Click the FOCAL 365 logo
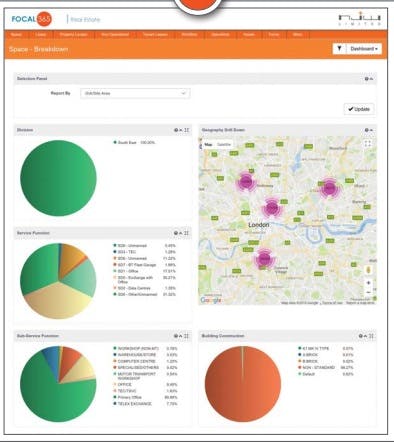This screenshot has width=394, height=442. point(32,19)
